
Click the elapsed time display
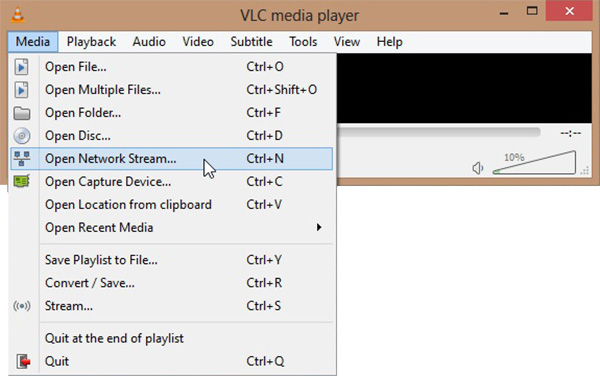(571, 133)
